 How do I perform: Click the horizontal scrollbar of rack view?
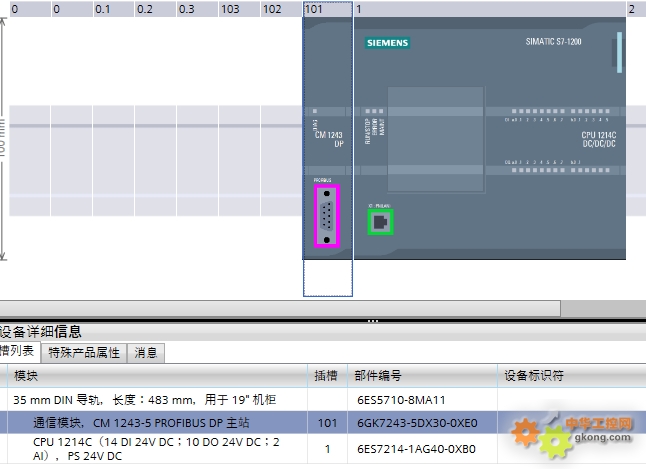279,308
